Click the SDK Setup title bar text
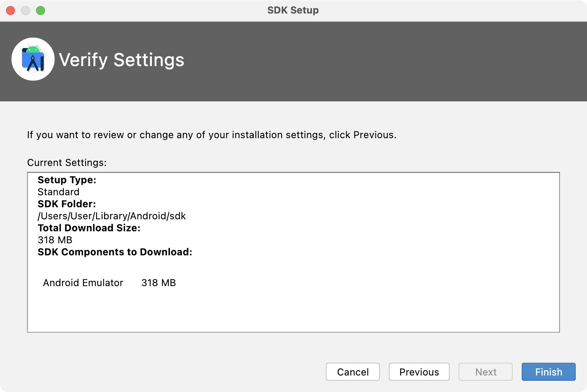587x392 pixels. click(293, 10)
